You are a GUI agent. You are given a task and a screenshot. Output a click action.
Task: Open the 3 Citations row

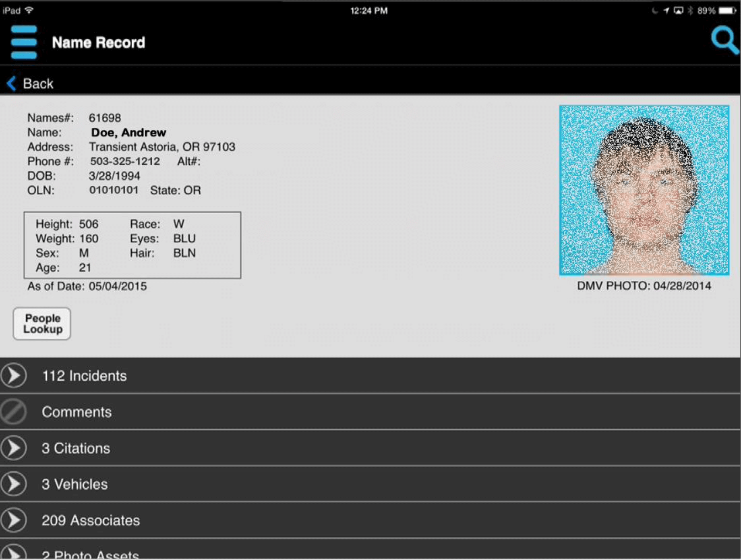370,448
